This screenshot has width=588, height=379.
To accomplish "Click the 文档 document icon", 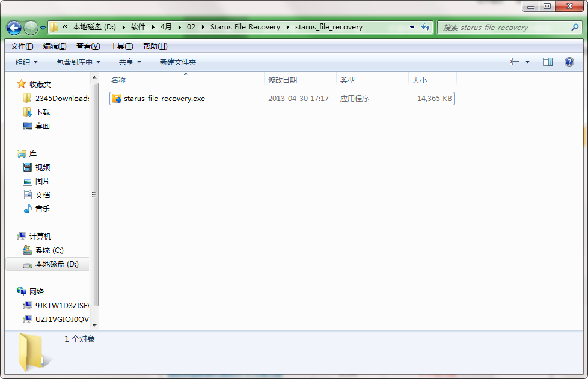I will pos(28,195).
